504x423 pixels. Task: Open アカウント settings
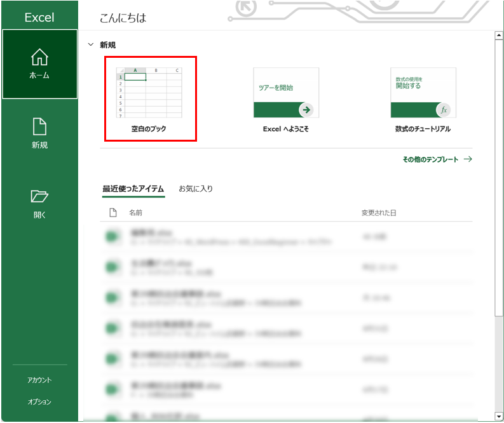pos(39,380)
